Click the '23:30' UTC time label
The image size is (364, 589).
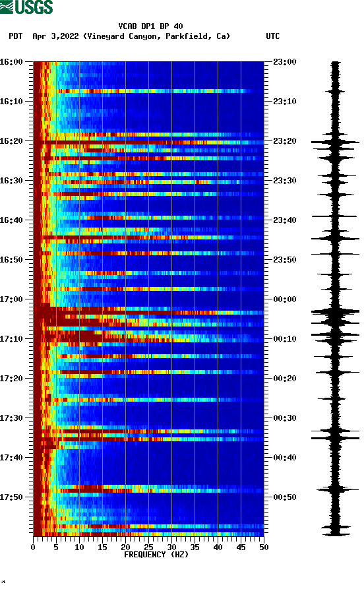[x=285, y=181]
